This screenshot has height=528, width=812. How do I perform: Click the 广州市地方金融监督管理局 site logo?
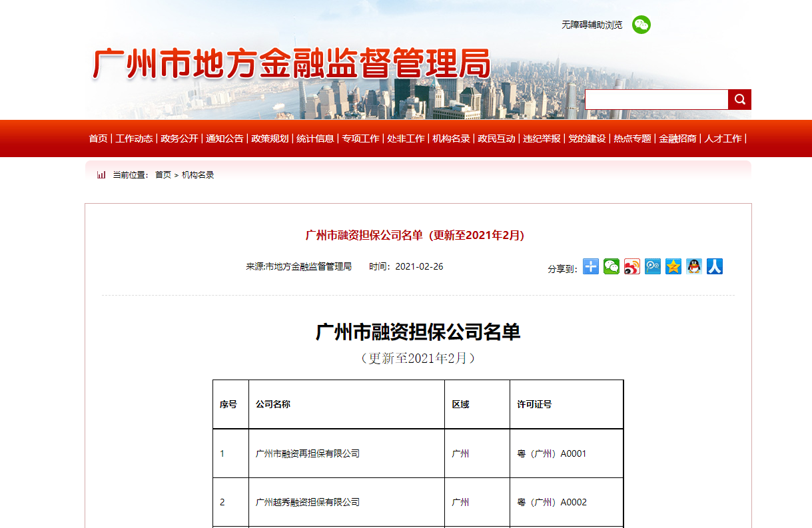click(x=291, y=65)
